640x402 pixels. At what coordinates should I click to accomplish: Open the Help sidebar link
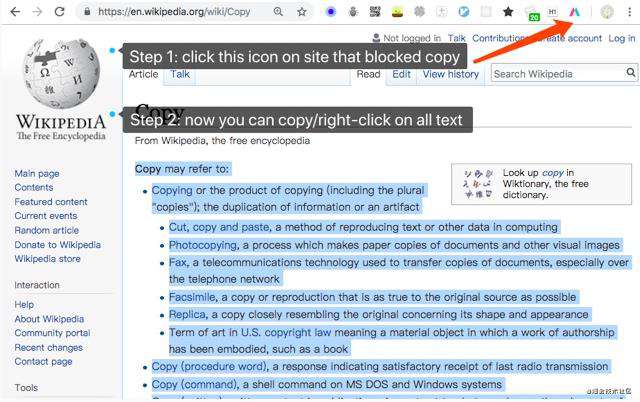coord(24,304)
